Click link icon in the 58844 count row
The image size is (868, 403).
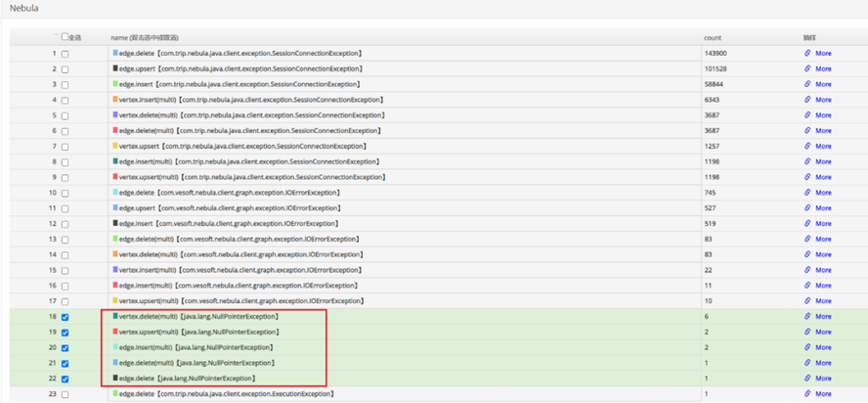pos(807,84)
